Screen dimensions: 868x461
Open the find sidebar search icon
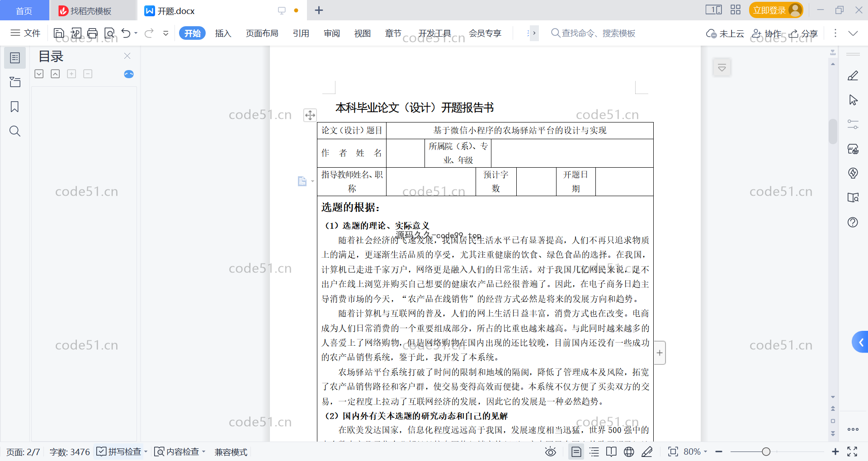[x=15, y=131]
